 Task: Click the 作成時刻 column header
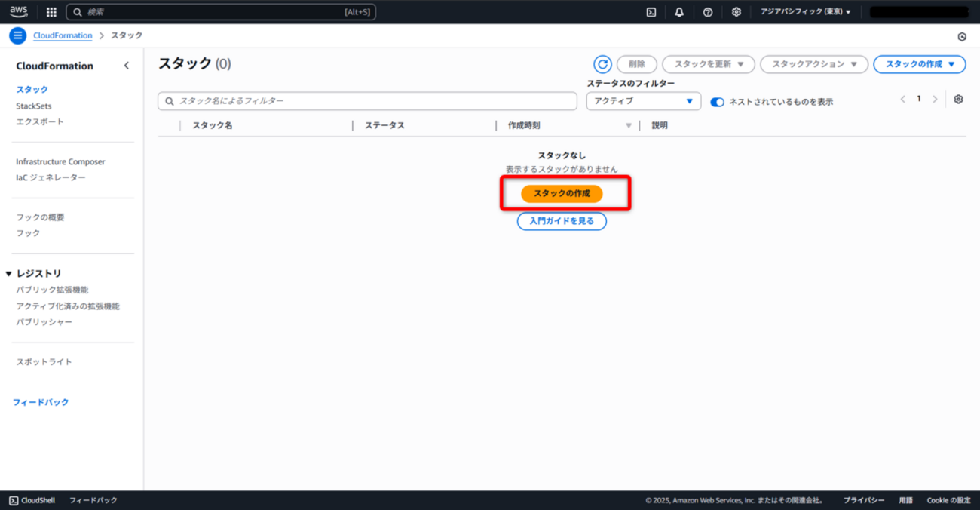coord(524,126)
